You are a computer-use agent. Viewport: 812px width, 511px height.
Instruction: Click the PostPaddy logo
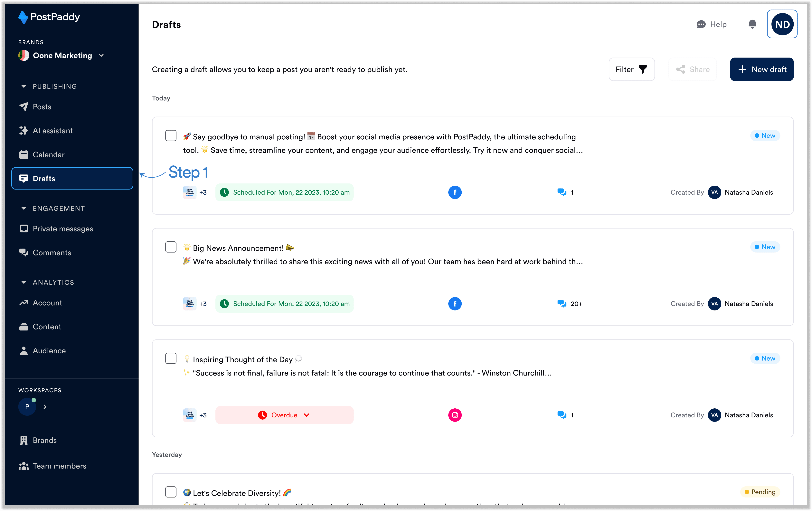pos(49,17)
